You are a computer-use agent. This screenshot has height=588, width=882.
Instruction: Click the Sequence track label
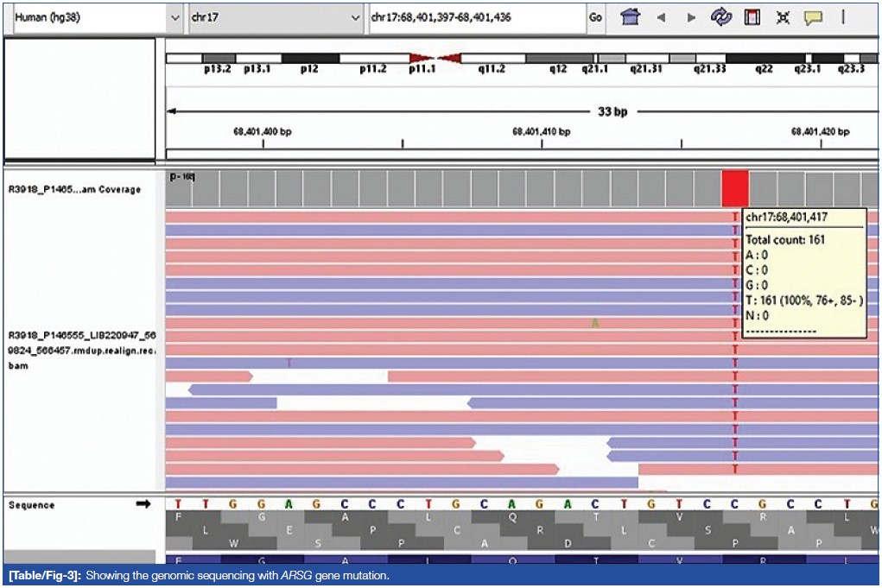31,505
